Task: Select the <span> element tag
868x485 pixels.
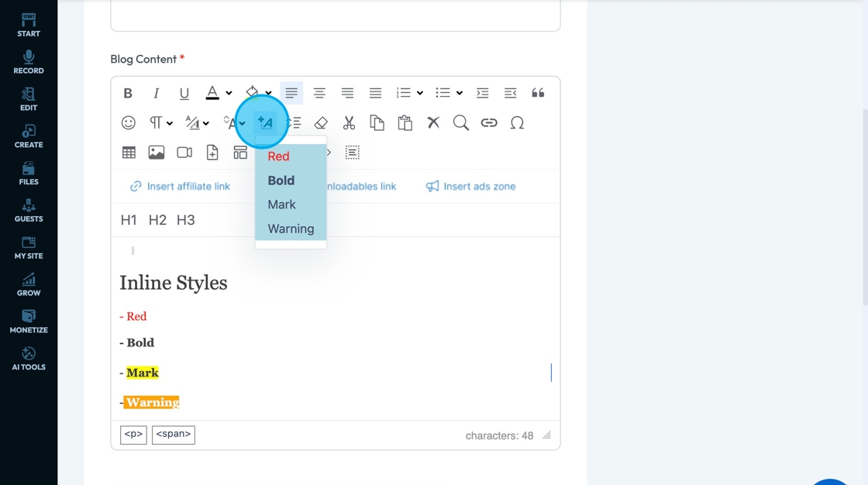Action: (174, 435)
